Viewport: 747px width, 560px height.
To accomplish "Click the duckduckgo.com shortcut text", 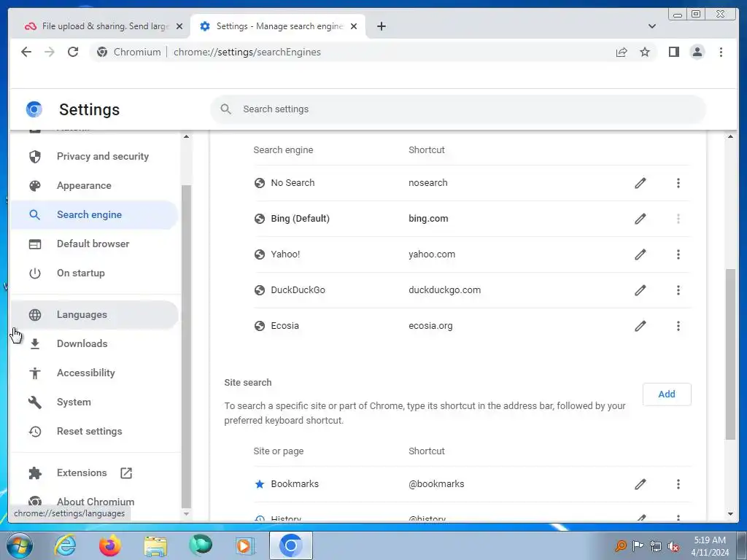I will [x=444, y=290].
